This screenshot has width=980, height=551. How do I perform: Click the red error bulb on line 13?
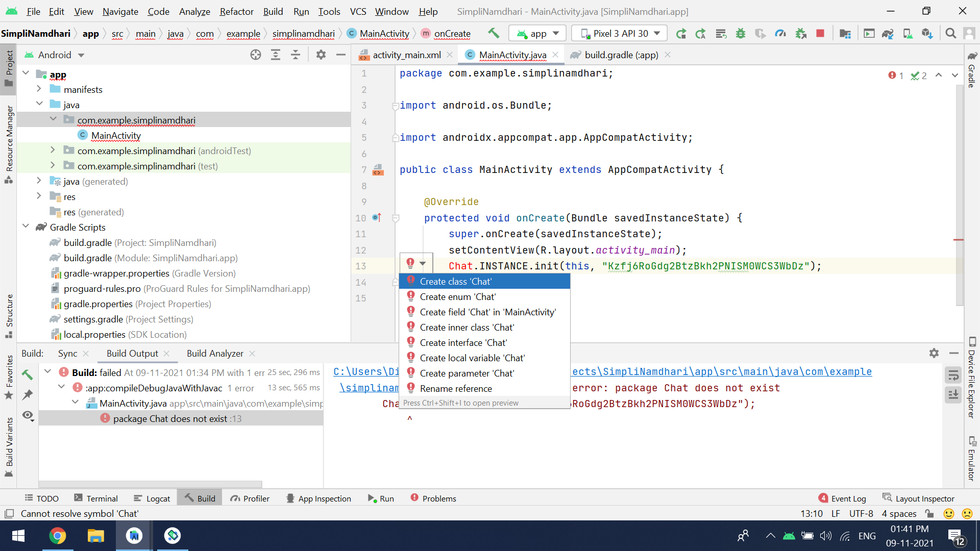pos(410,263)
